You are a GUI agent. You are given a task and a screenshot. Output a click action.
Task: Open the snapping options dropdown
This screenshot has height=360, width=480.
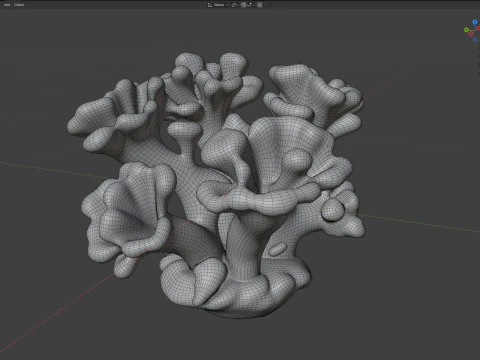[x=251, y=5]
